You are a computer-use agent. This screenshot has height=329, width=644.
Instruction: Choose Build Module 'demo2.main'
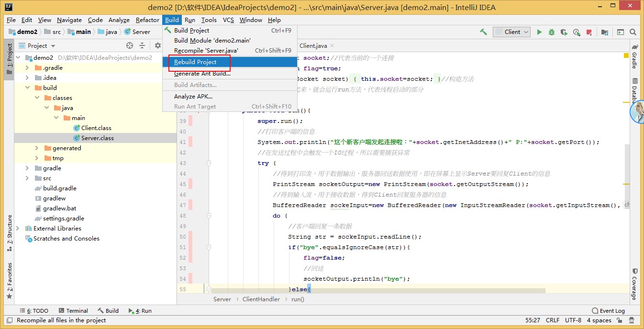[x=230, y=40]
